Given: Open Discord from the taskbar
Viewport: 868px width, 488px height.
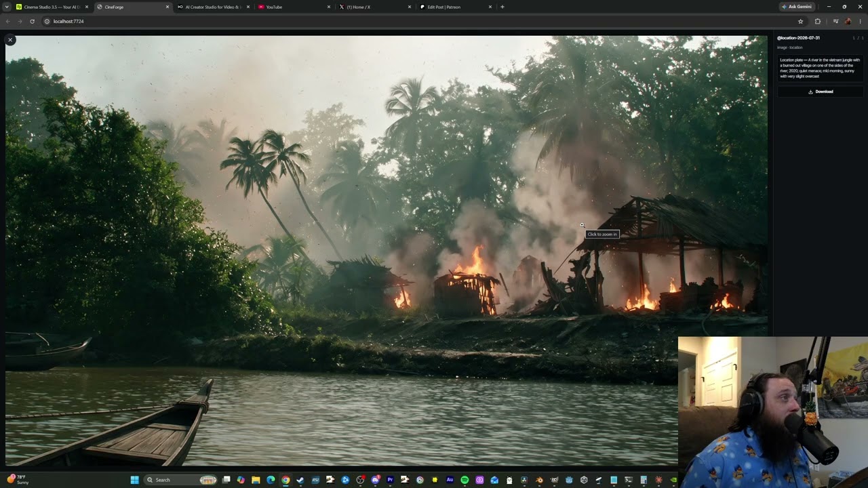Looking at the screenshot, I should 375,480.
